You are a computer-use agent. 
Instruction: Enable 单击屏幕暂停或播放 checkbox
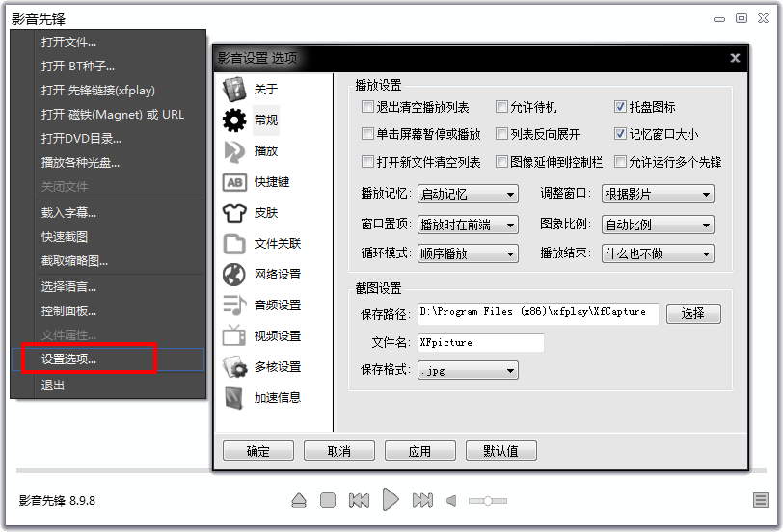tap(367, 134)
